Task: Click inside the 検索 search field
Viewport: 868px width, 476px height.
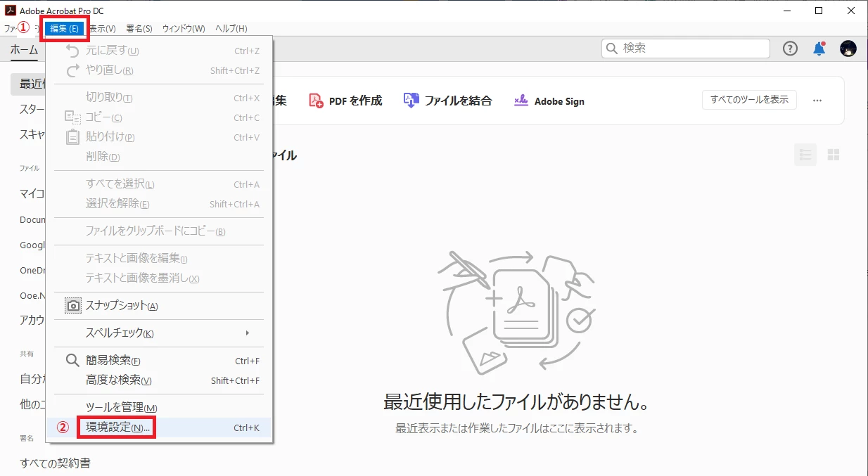Action: pos(686,49)
